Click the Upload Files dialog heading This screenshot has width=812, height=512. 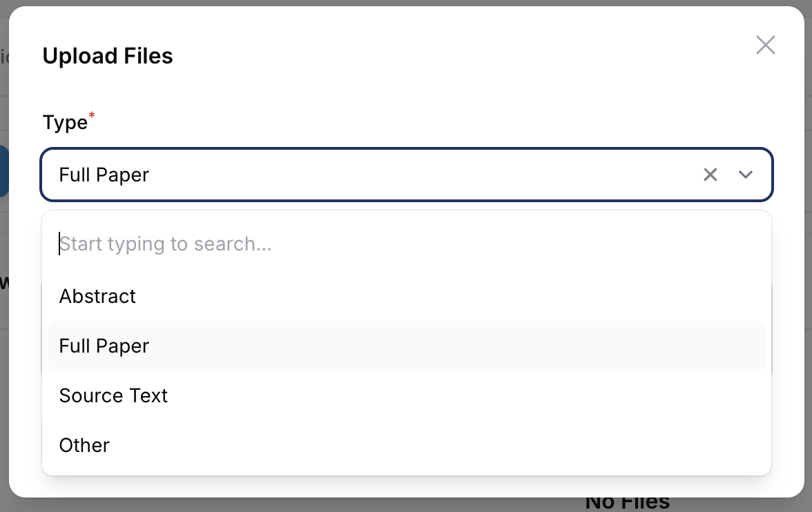(x=108, y=56)
